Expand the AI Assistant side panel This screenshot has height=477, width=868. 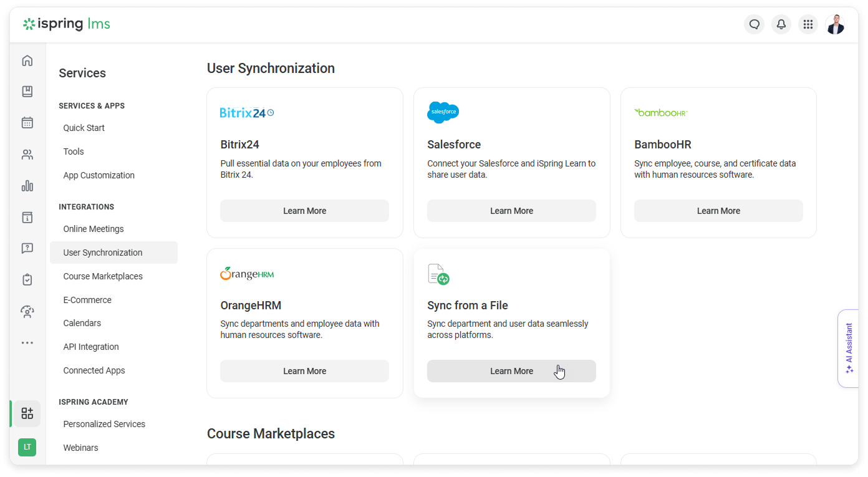(848, 348)
